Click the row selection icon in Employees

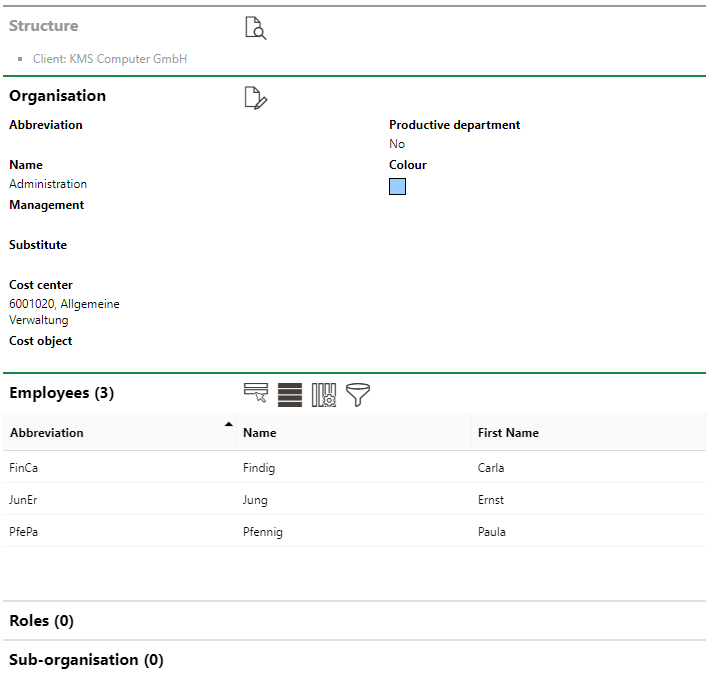pyautogui.click(x=256, y=394)
